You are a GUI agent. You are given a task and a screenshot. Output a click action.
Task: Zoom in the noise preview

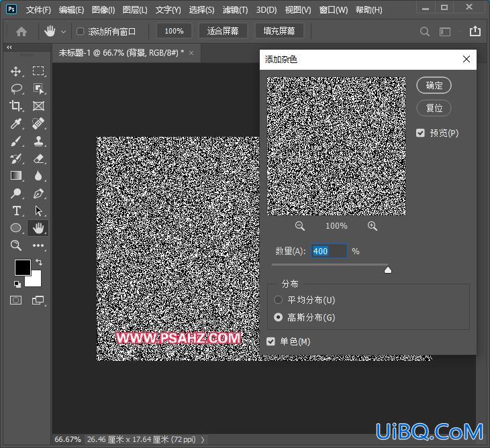coord(372,226)
